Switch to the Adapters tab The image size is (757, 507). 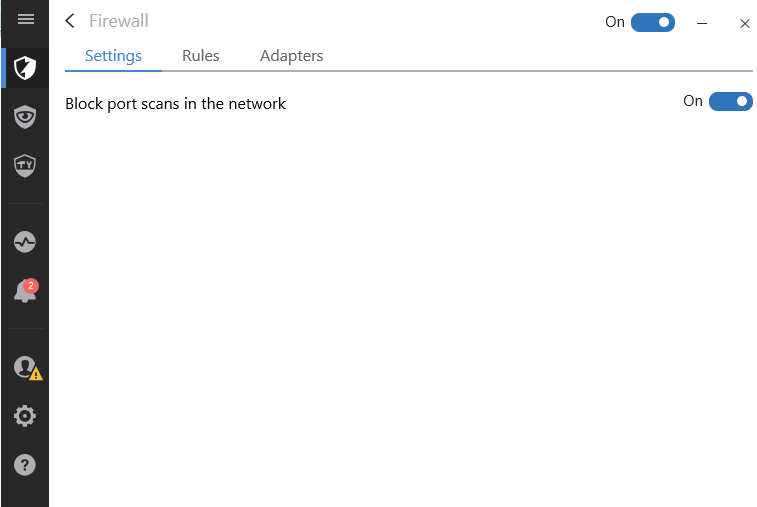click(x=292, y=56)
